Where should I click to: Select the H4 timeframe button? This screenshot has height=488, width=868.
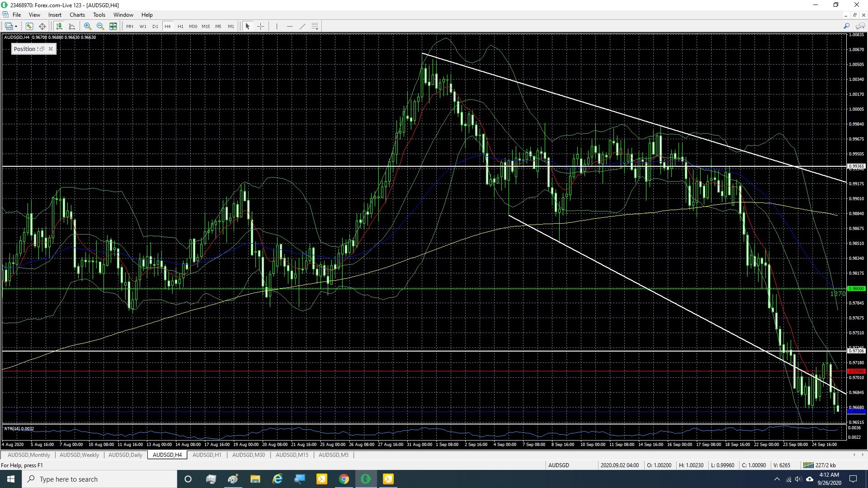pyautogui.click(x=168, y=26)
